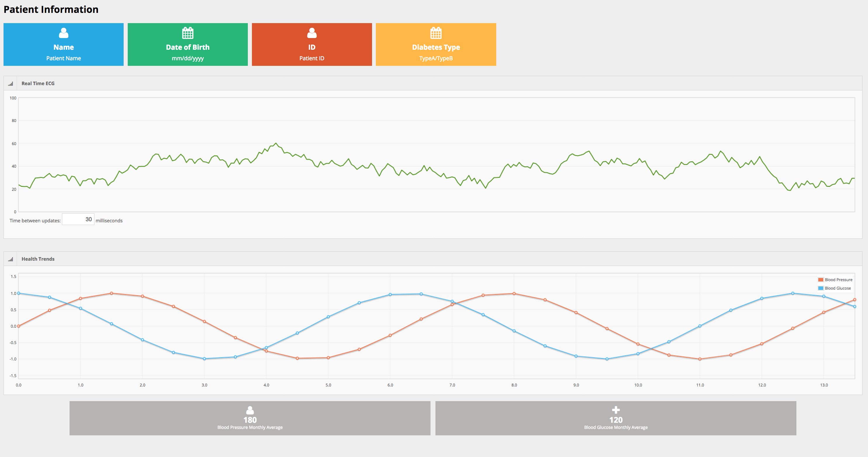Click the 180 Blood Pressure Monthly Average box
The image size is (868, 457).
pyautogui.click(x=250, y=420)
